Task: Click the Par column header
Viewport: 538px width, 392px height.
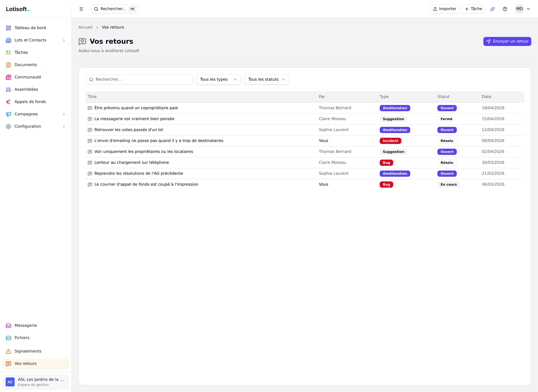Action: tap(322, 97)
